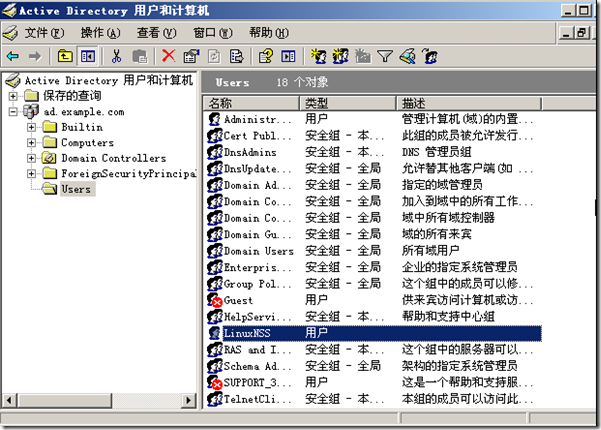Click tree pane scroll right arrow
Image resolution: width=601 pixels, height=430 pixels.
pos(188,400)
